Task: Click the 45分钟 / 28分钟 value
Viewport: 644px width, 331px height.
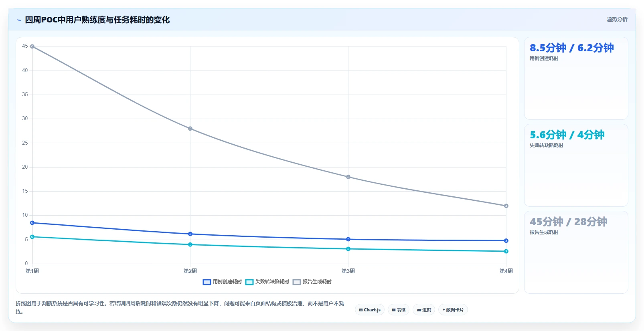Action: [x=569, y=222]
